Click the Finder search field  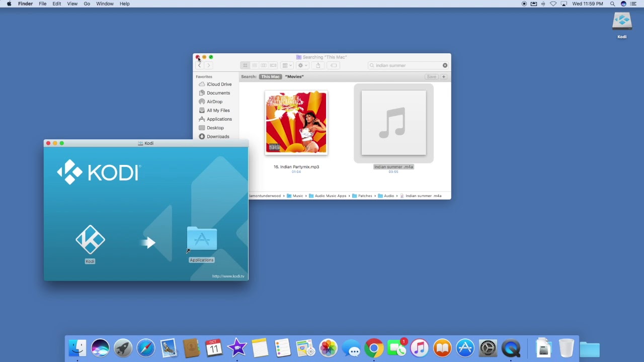408,65
